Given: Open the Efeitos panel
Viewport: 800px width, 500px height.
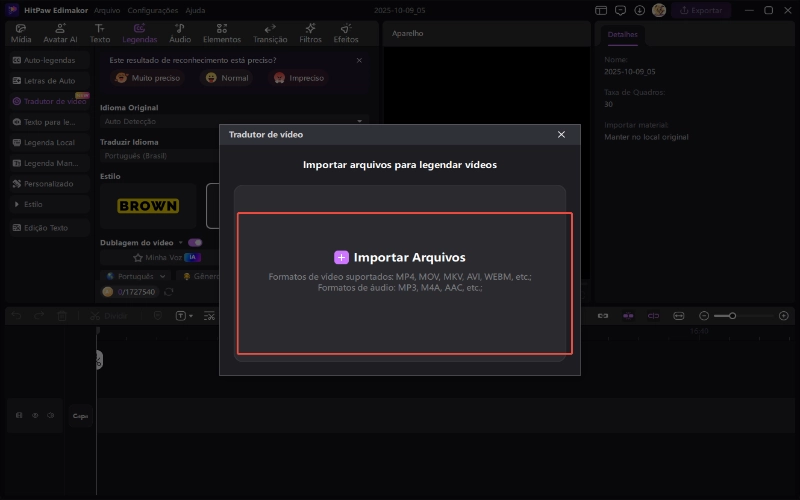Looking at the screenshot, I should tap(346, 33).
